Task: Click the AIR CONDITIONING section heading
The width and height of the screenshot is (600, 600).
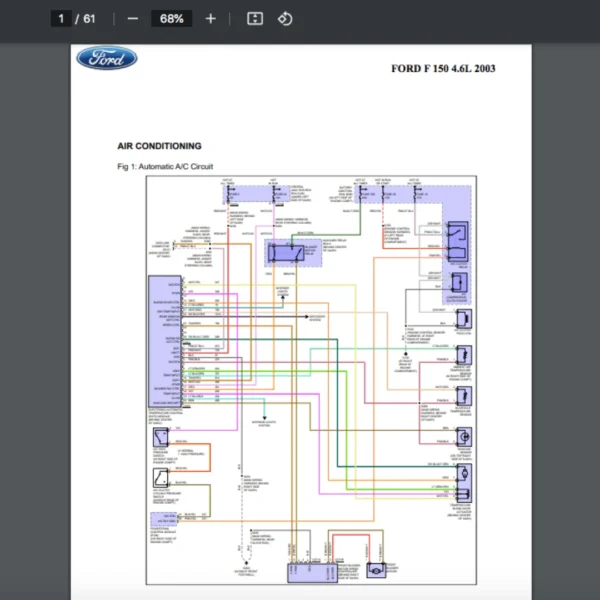Action: (159, 146)
